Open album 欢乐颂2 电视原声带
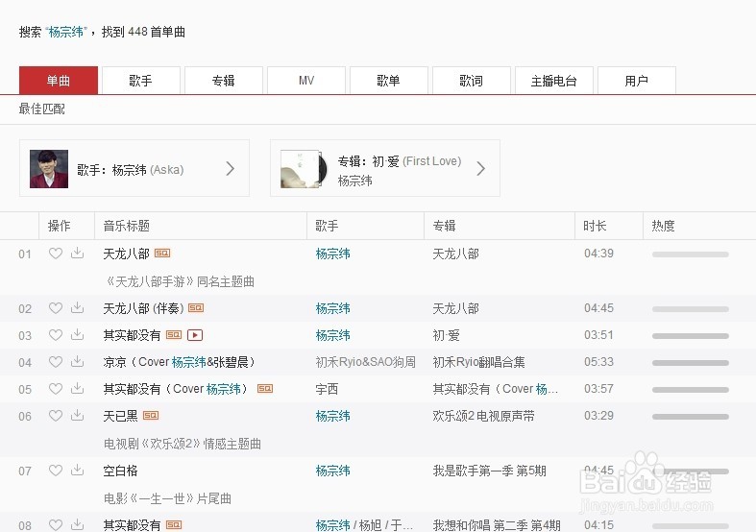The width and height of the screenshot is (756, 532). click(483, 416)
